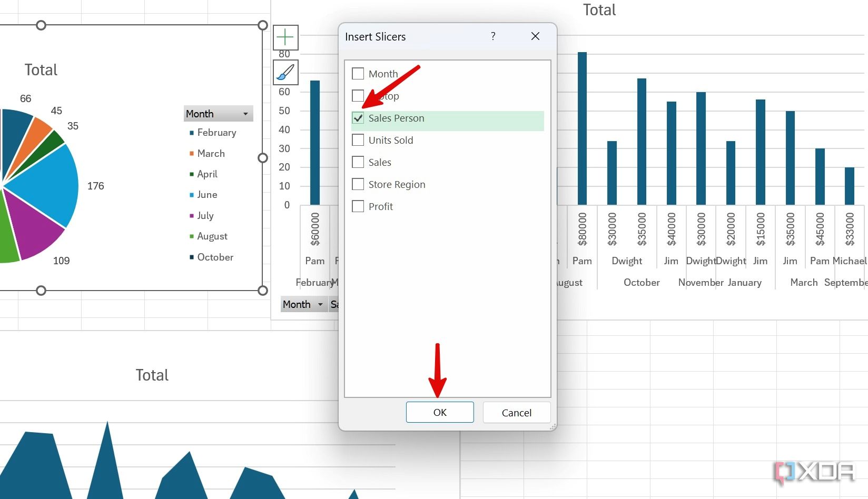
Task: Open the Chart Styles paintbrush button
Action: coord(285,72)
